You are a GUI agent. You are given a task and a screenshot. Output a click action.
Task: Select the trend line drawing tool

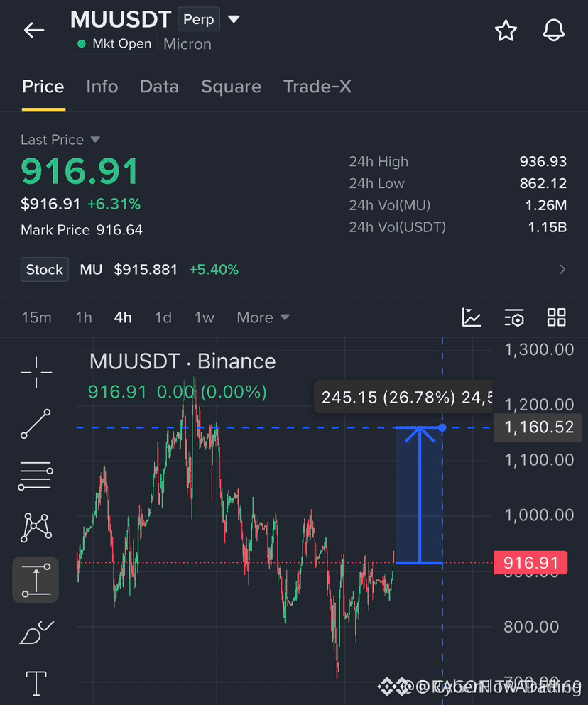coord(36,424)
